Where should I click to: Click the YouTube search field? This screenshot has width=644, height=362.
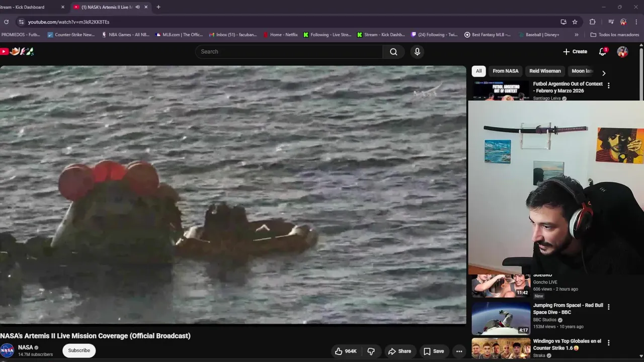pos(289,51)
